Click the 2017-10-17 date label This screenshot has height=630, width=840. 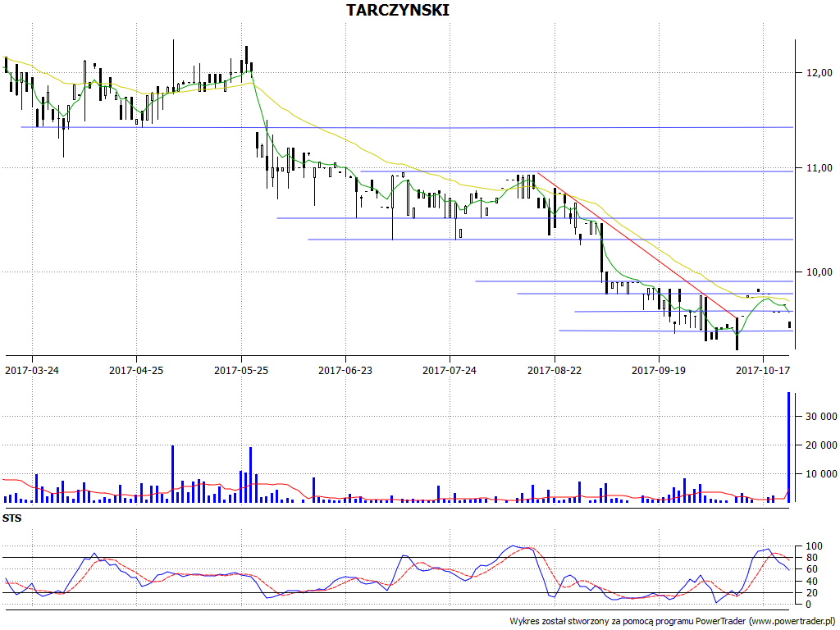(x=763, y=370)
